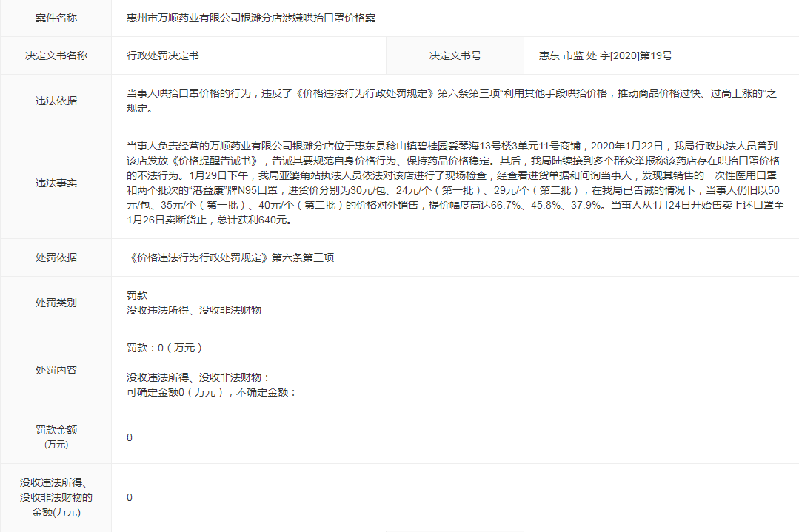Click the "处罚依据" row label
Screen dimensions: 799x532
tap(56, 257)
